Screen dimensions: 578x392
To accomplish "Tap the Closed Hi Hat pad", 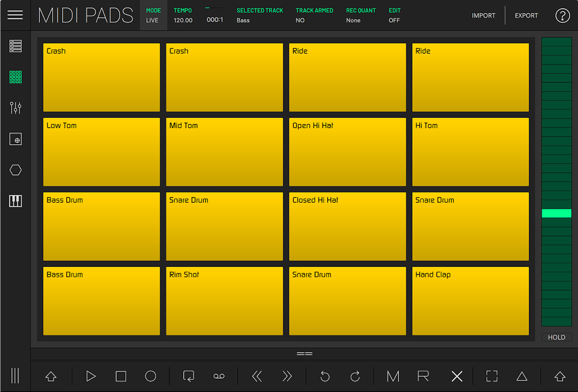I will 347,226.
